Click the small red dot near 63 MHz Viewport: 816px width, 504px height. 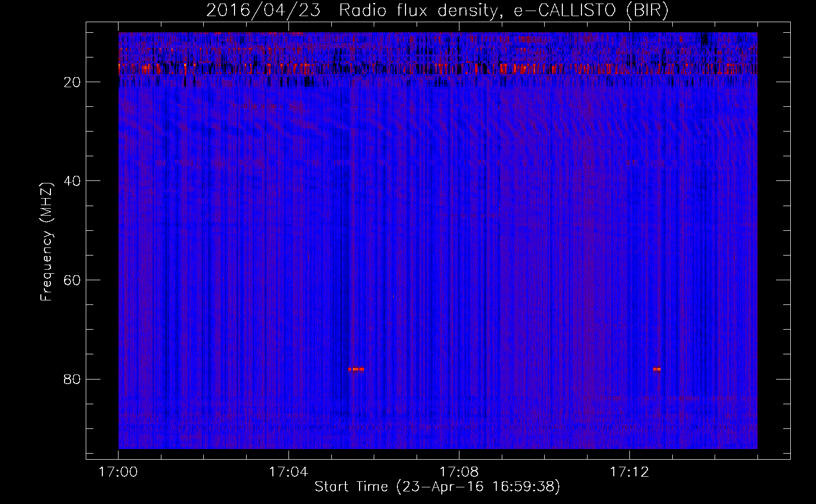393,296
